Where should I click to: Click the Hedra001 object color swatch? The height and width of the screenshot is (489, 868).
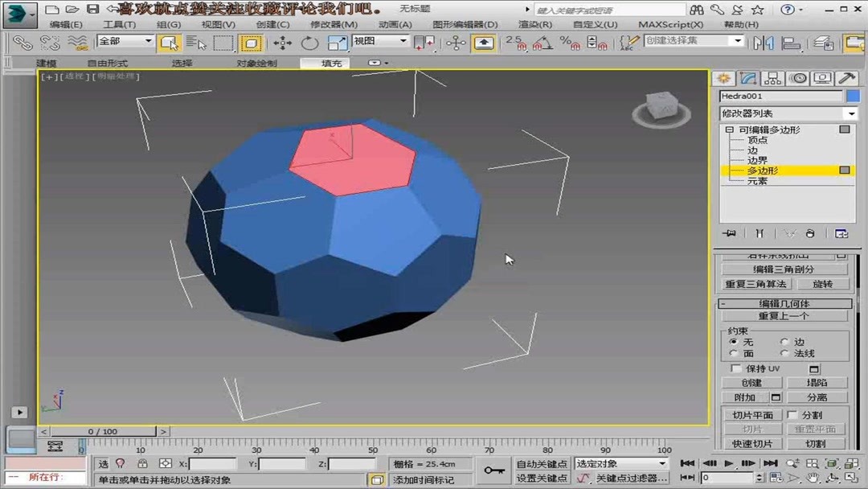855,95
